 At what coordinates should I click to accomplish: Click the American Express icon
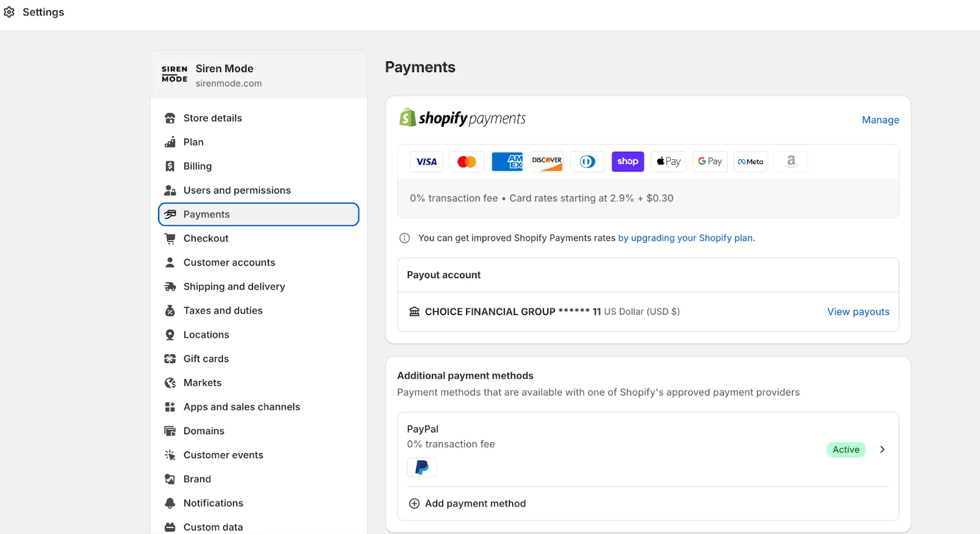click(507, 162)
